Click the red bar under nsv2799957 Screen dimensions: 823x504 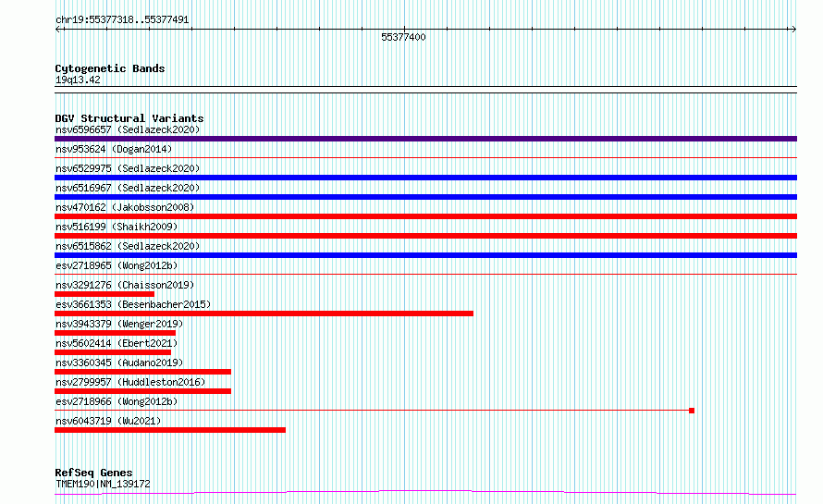(x=142, y=391)
